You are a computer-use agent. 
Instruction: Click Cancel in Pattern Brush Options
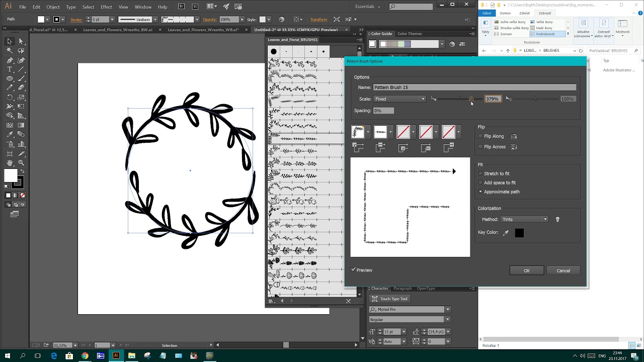[x=563, y=270]
